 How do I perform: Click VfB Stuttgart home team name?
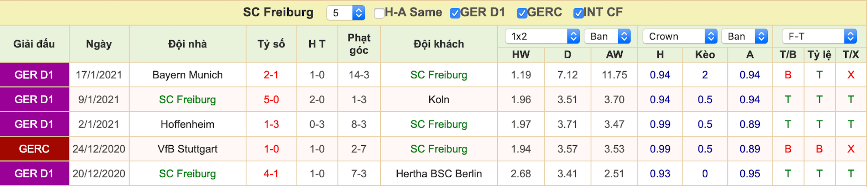(x=188, y=149)
